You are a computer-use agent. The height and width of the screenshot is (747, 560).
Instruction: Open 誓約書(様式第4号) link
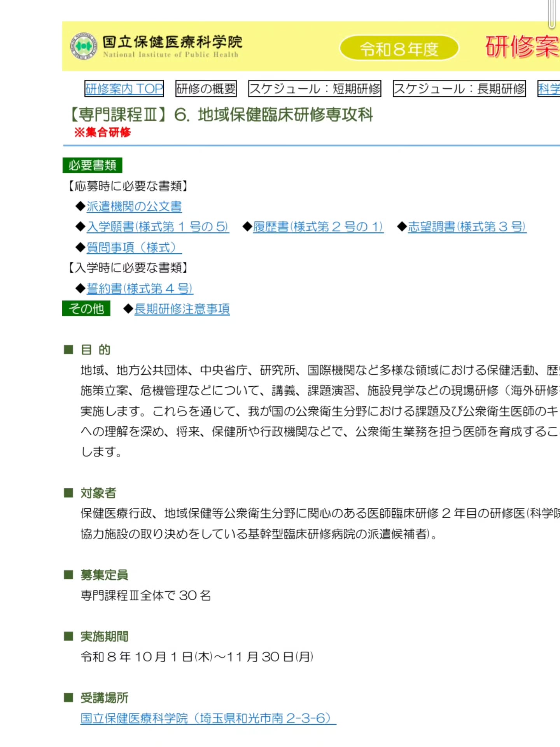(x=140, y=289)
